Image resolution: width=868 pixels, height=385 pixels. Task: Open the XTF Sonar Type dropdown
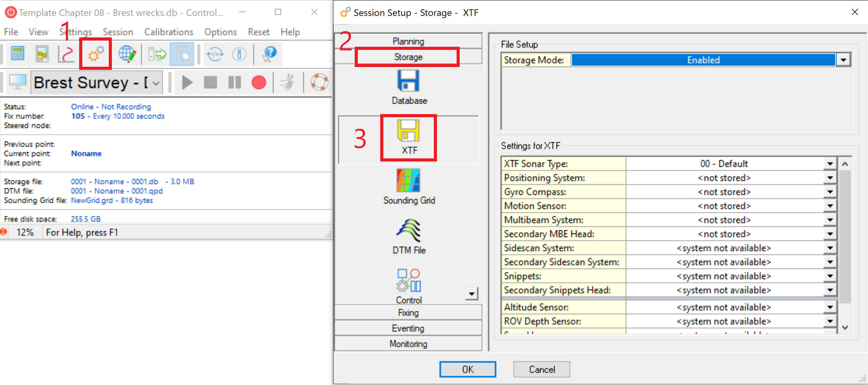click(x=830, y=164)
